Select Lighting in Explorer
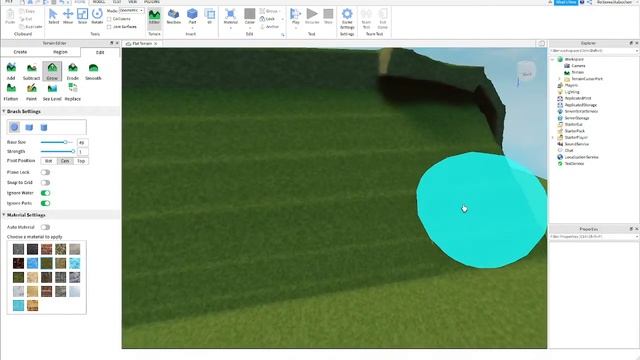 tap(572, 92)
